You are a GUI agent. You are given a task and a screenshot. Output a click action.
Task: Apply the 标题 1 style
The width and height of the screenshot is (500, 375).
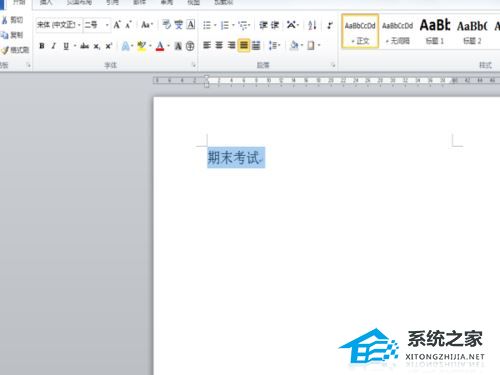click(x=435, y=32)
